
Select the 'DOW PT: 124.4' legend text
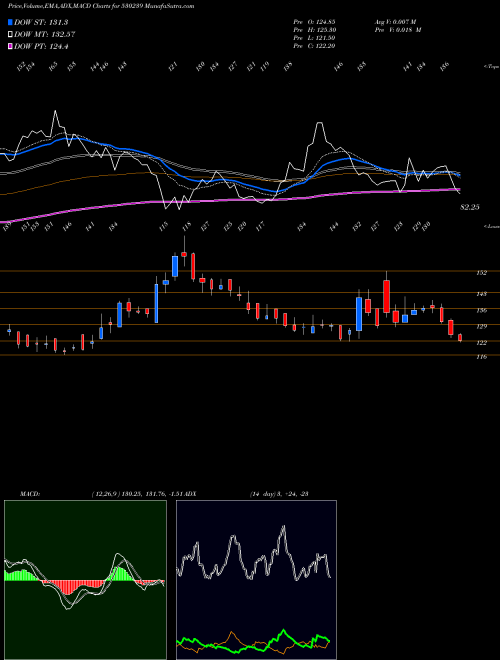click(x=41, y=47)
